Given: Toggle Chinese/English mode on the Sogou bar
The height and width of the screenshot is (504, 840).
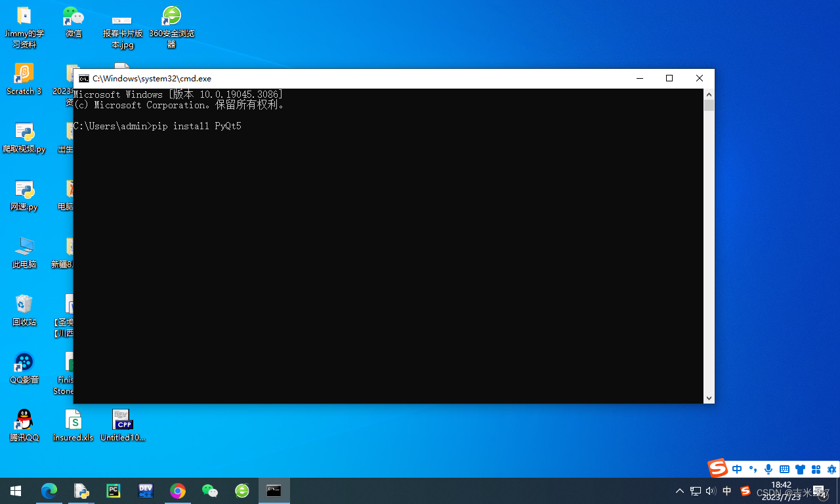Looking at the screenshot, I should (x=737, y=469).
